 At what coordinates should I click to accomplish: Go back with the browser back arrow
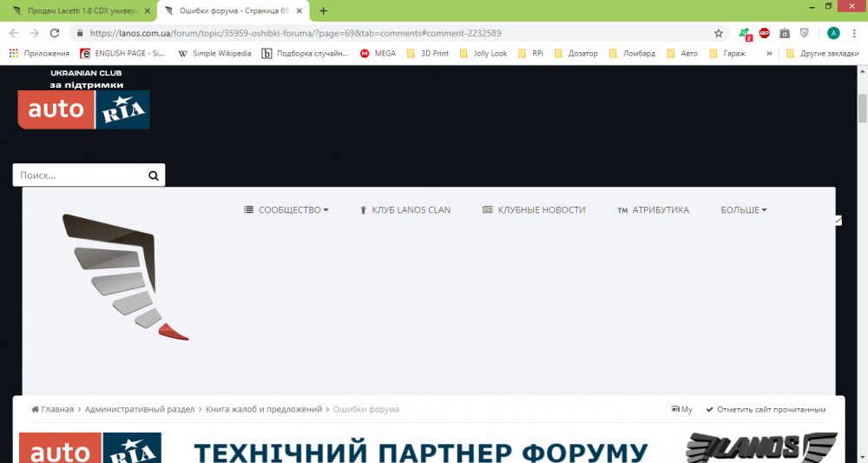tap(13, 33)
